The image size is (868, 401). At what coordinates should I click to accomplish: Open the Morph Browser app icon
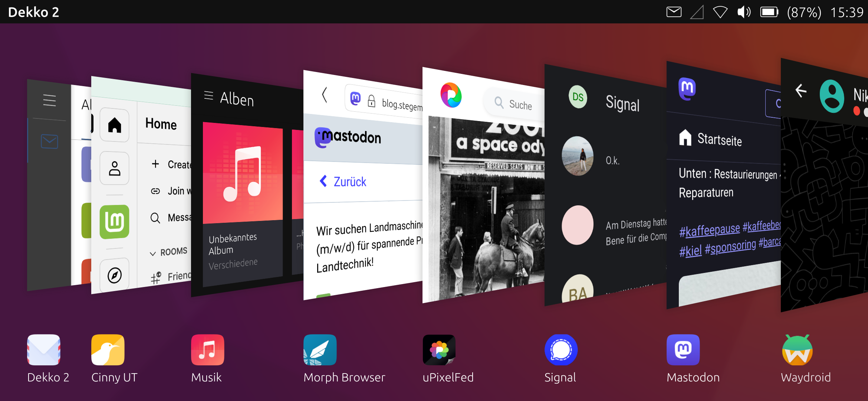[x=320, y=350]
